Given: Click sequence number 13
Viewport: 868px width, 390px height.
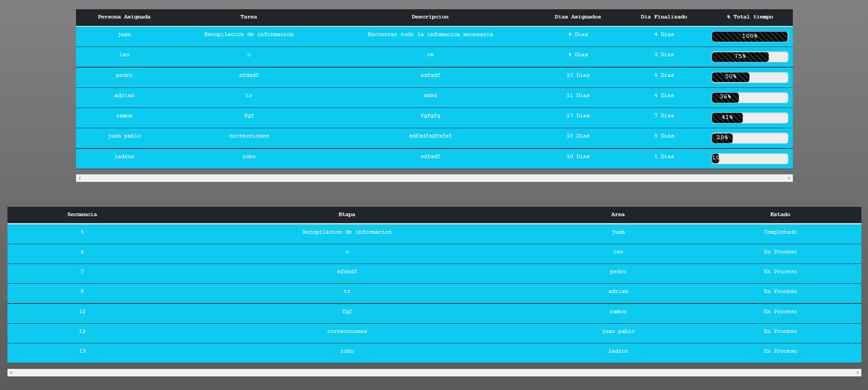Looking at the screenshot, I should 82,351.
